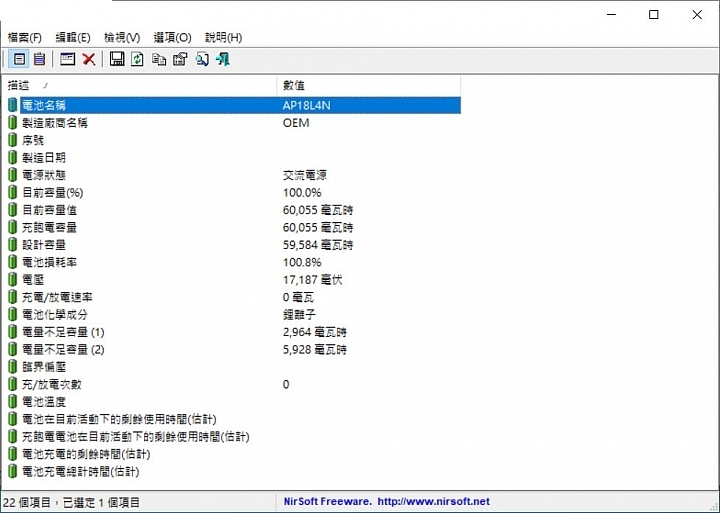Sort by the 數值 column header
The width and height of the screenshot is (720, 513).
(x=369, y=85)
